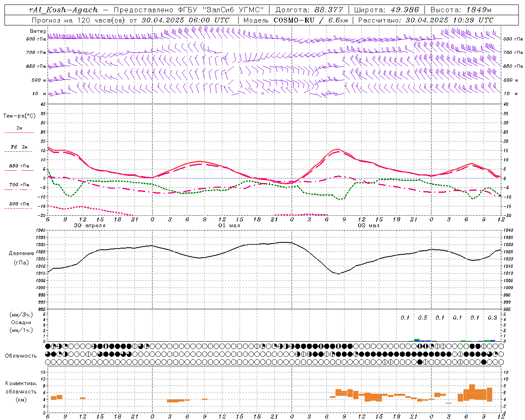The height and width of the screenshot is (420, 525).
Task: Click the '(мм/1ч.)' precipitation unit label
Action: (x=21, y=330)
